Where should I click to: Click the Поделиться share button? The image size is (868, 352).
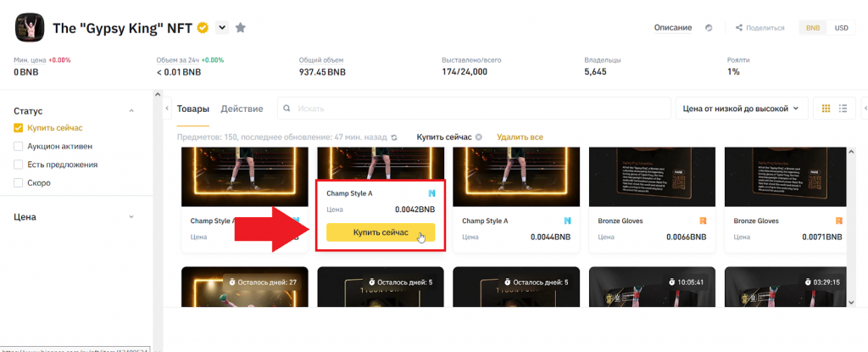pos(760,28)
